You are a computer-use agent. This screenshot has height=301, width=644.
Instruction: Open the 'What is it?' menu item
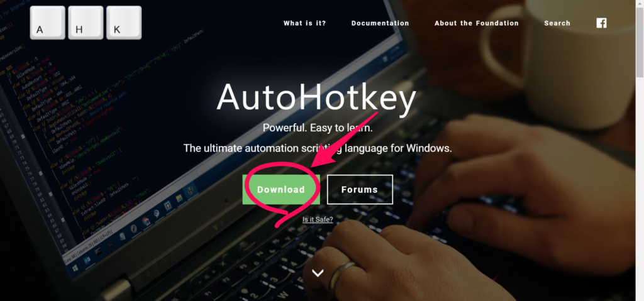[305, 23]
